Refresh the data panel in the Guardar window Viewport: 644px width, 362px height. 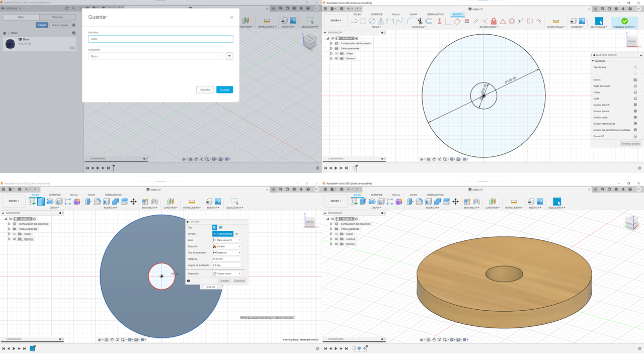[x=67, y=9]
